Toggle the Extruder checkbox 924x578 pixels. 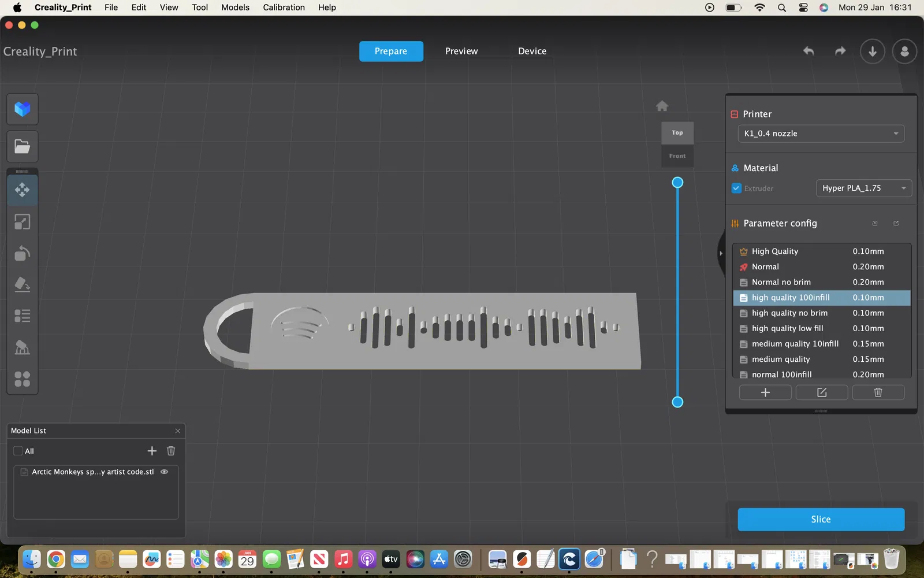click(x=736, y=188)
